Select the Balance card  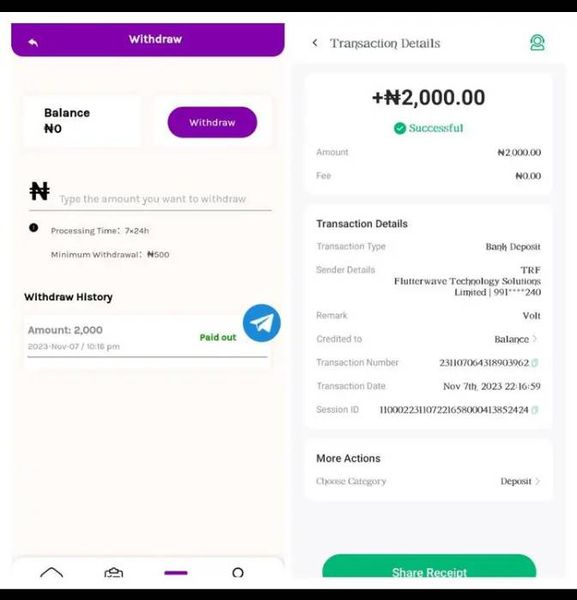point(82,121)
